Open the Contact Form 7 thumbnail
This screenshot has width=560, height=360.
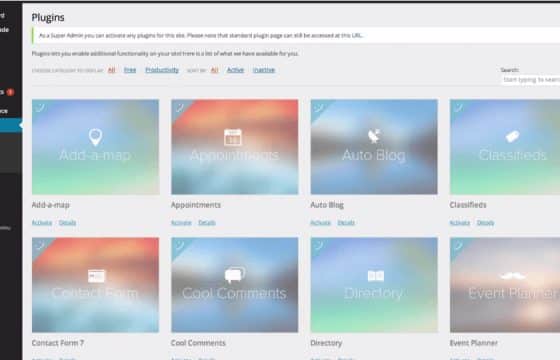tap(95, 285)
